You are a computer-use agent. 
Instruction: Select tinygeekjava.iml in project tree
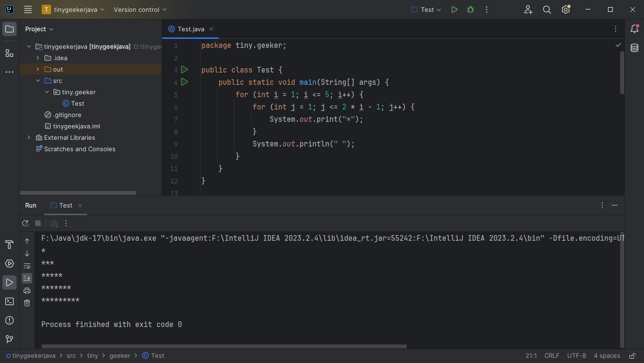72,126
